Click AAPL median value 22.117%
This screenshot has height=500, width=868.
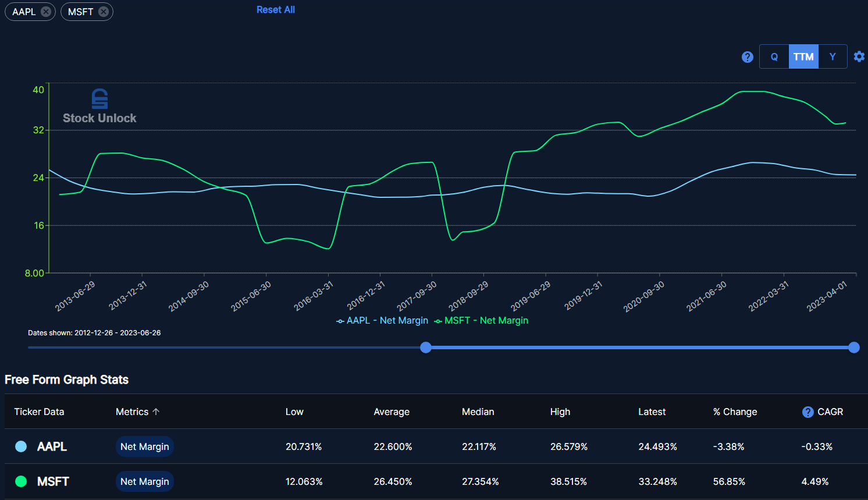[479, 446]
